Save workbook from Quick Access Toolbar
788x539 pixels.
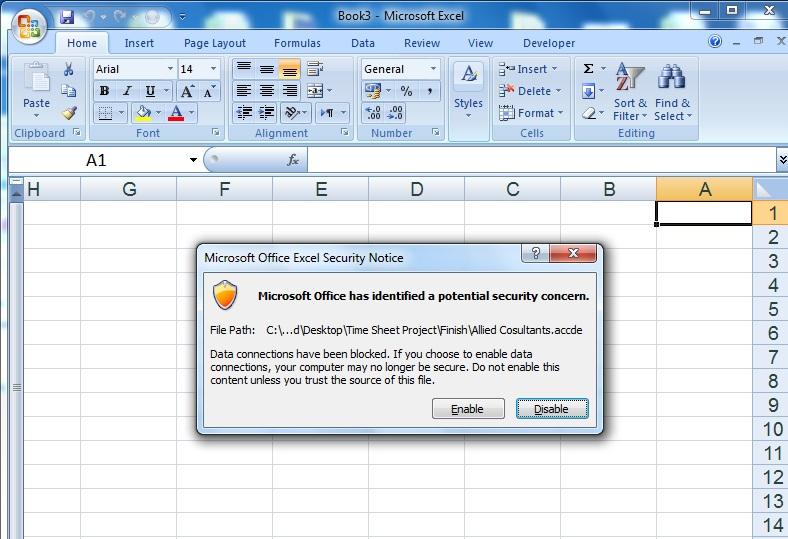(67, 17)
